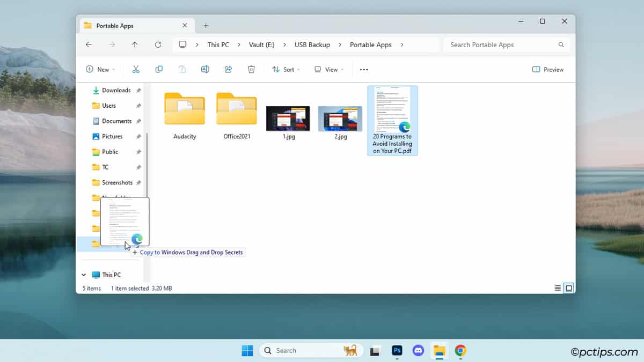The height and width of the screenshot is (362, 644).
Task: Navigate back with the Back arrow
Action: click(x=89, y=45)
